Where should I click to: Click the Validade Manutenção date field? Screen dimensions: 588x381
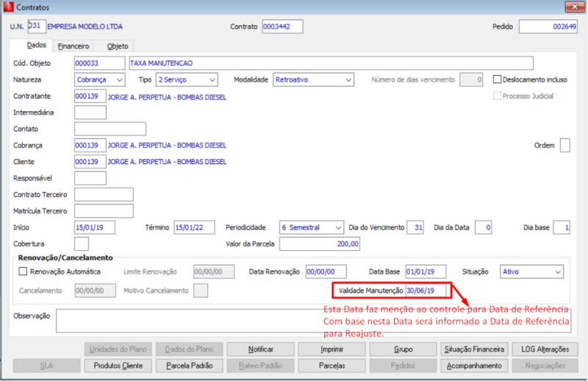pos(426,291)
